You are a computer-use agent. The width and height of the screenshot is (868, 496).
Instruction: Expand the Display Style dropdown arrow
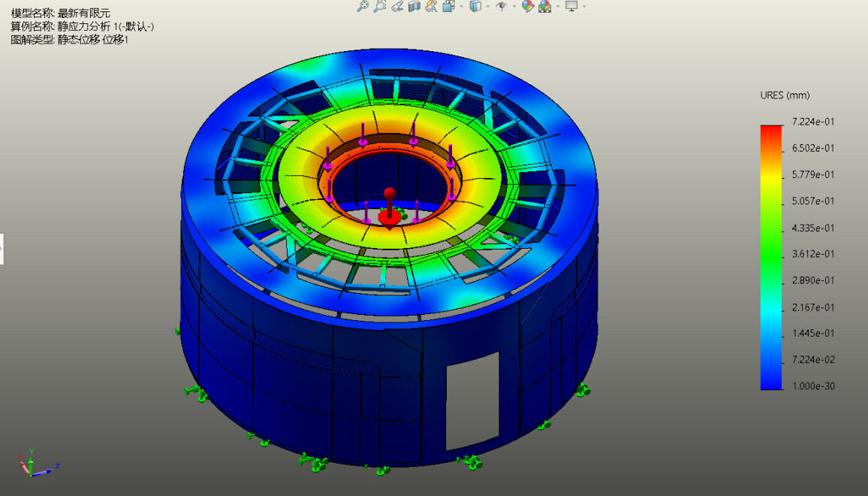[x=487, y=6]
